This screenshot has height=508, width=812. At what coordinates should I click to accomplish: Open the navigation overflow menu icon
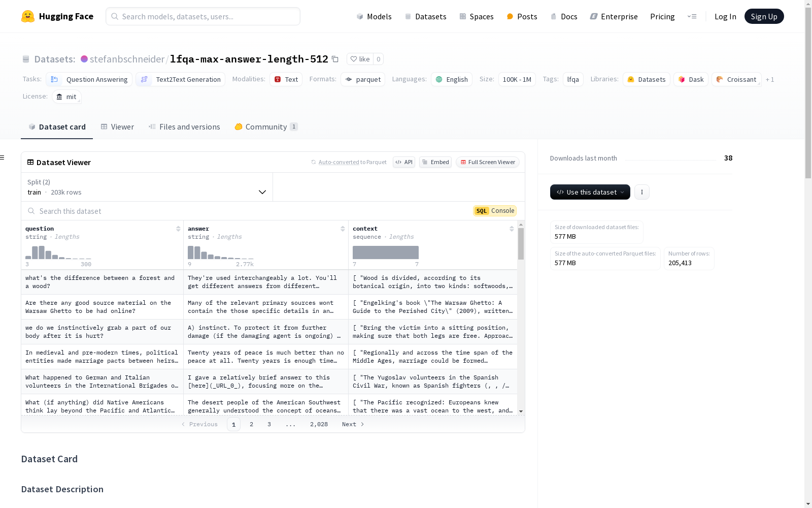(x=692, y=16)
